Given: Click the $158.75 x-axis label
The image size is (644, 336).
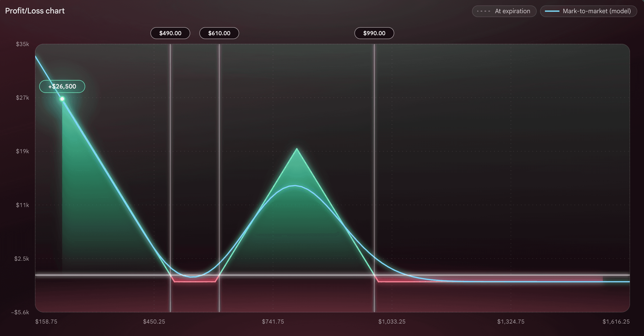Looking at the screenshot, I should 46,322.
